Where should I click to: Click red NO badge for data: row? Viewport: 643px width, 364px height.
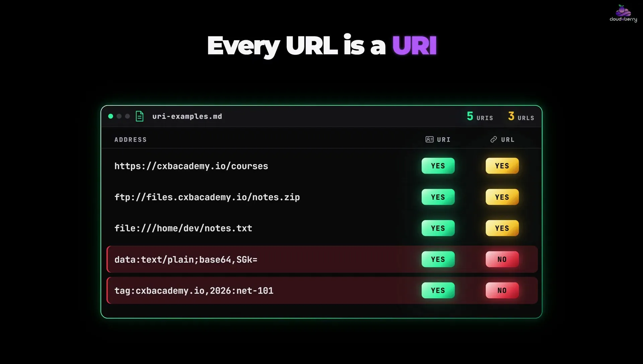502,259
